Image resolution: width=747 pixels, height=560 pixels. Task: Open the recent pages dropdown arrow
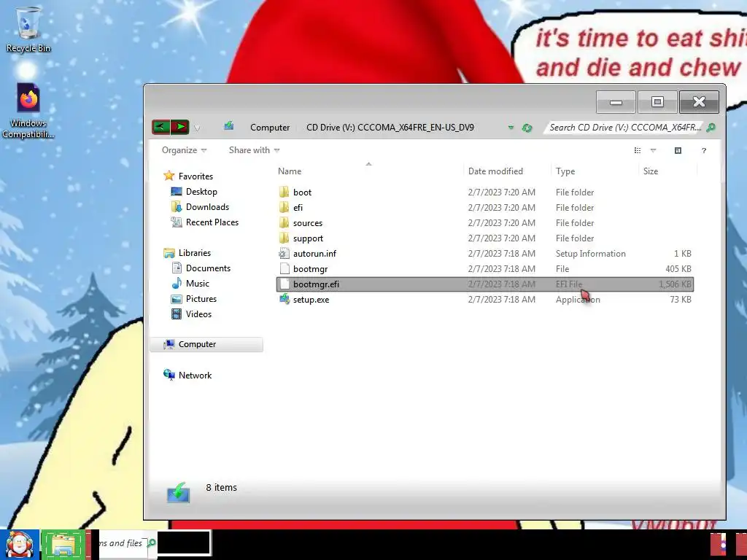(x=197, y=128)
